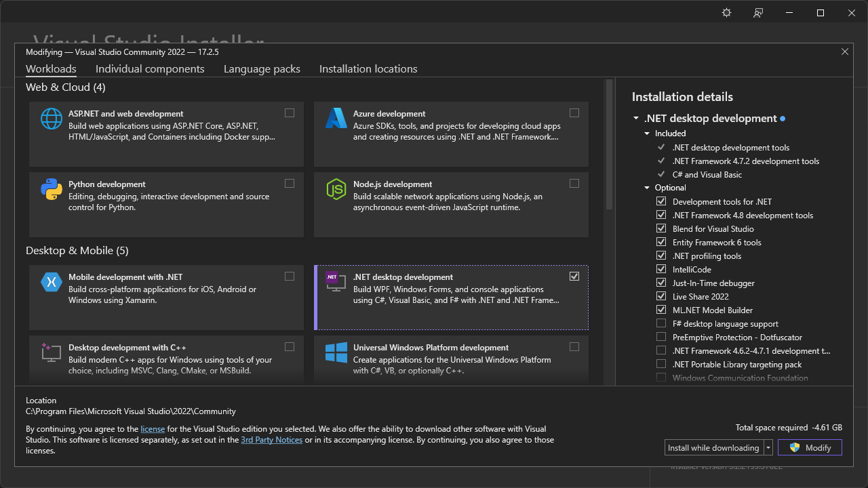Check the Azure development workload
This screenshot has height=488, width=868.
pyautogui.click(x=574, y=113)
